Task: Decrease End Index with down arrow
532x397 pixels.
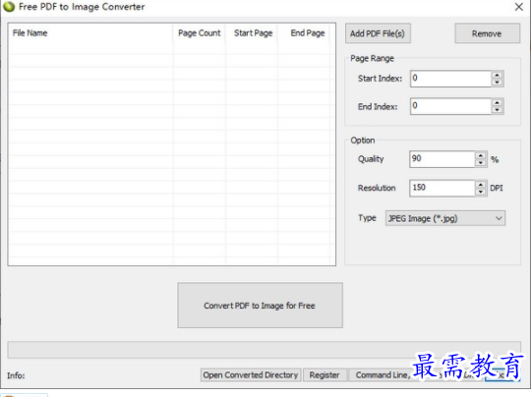Action: click(497, 110)
